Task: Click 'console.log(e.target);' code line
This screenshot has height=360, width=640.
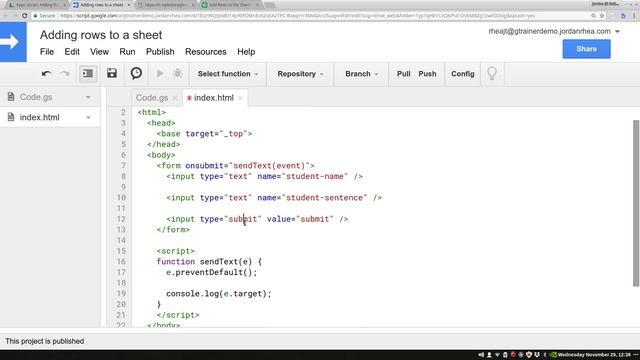Action: [219, 294]
